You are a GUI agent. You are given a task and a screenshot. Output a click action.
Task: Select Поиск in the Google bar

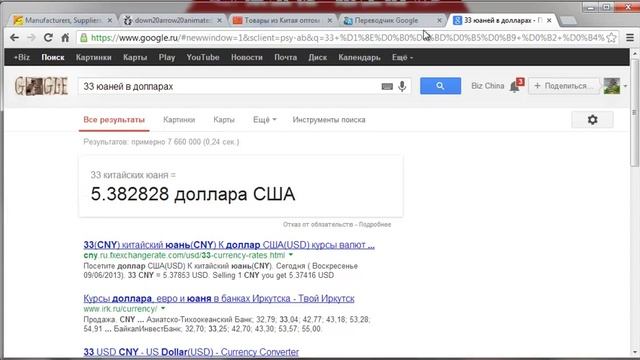(x=53, y=58)
